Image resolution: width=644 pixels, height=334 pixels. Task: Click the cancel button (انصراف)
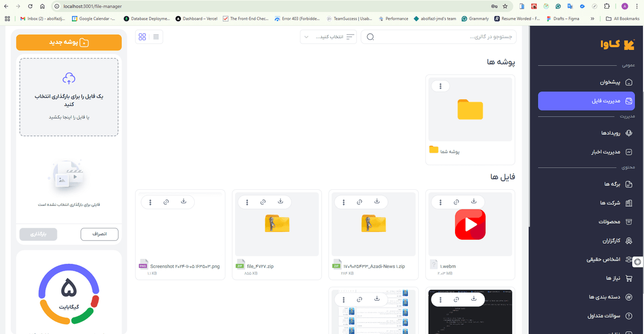[x=99, y=234]
